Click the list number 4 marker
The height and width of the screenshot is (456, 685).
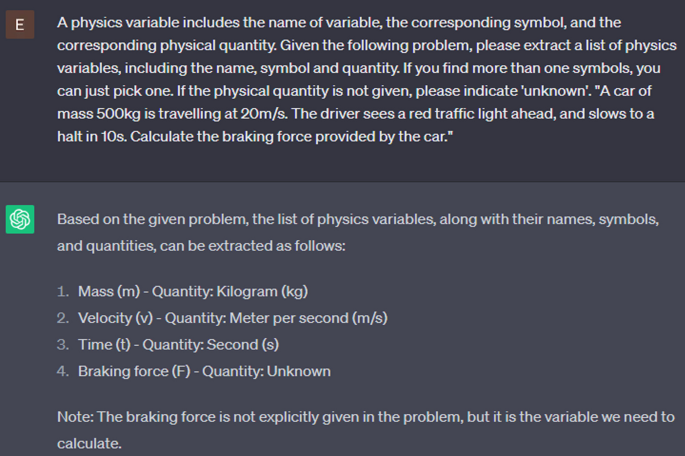[63, 371]
